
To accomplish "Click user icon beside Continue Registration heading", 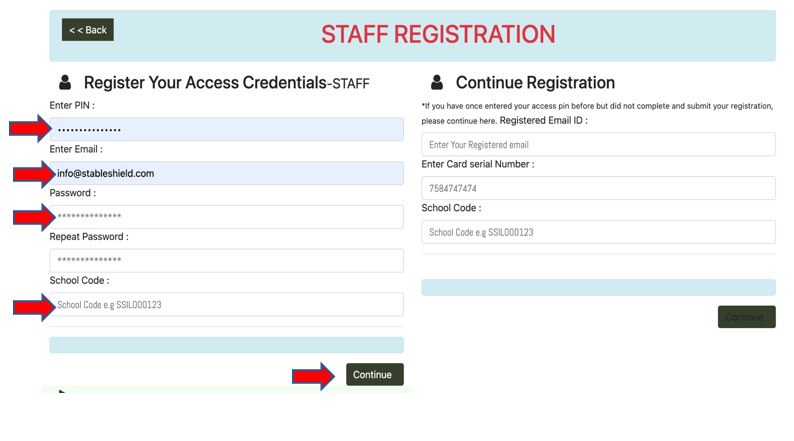I will click(x=437, y=83).
